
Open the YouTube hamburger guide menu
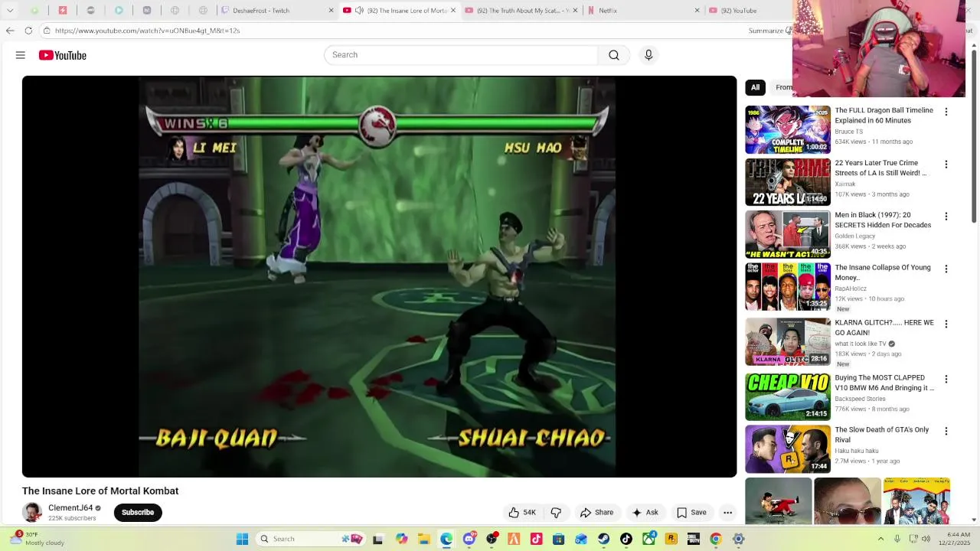coord(21,55)
